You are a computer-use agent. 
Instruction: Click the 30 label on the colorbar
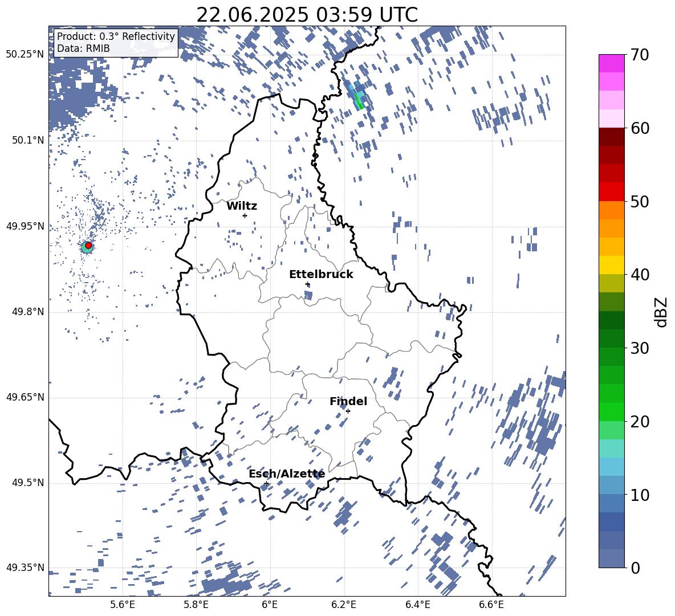(640, 348)
